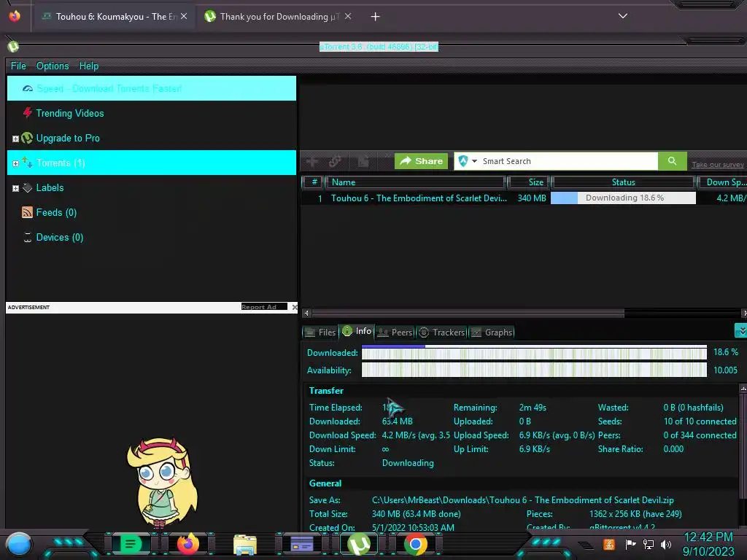Image resolution: width=747 pixels, height=560 pixels.
Task: Switch to the Trackers tab
Action: 441,332
